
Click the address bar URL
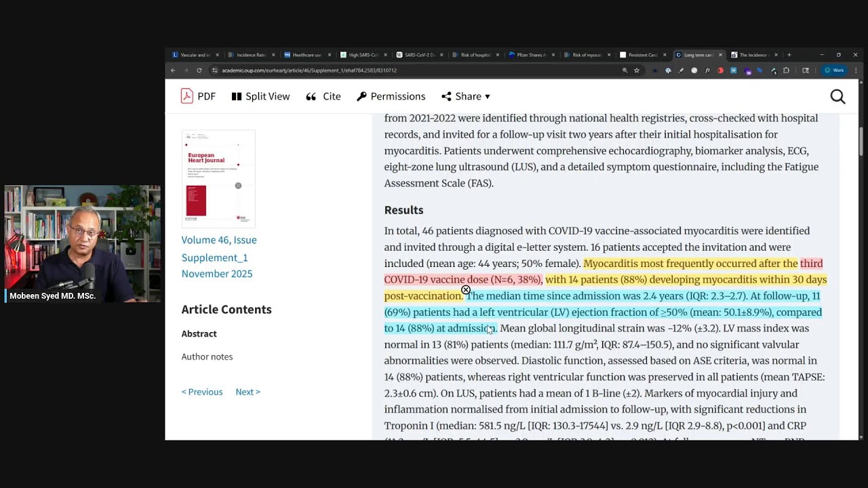[309, 70]
